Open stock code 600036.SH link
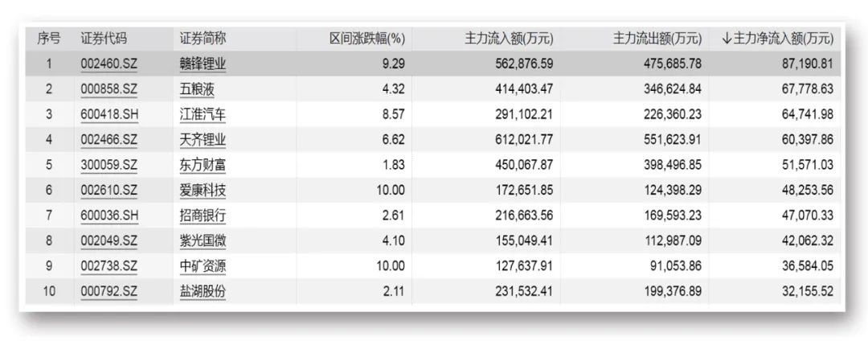The width and height of the screenshot is (868, 341). (x=108, y=216)
